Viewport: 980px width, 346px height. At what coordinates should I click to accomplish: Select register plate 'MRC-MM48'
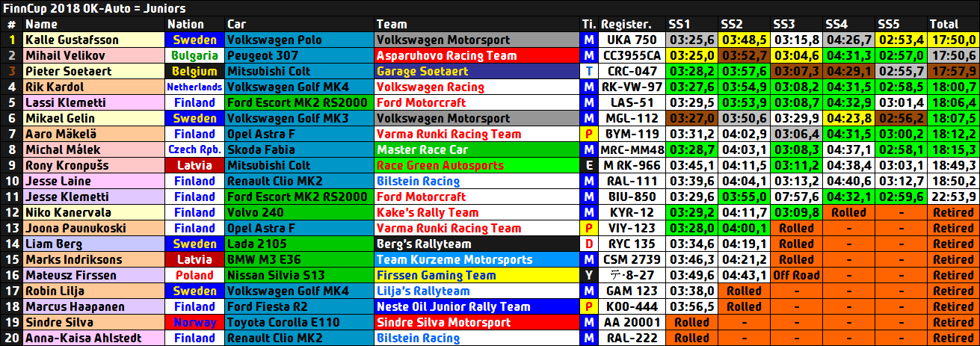pyautogui.click(x=632, y=149)
